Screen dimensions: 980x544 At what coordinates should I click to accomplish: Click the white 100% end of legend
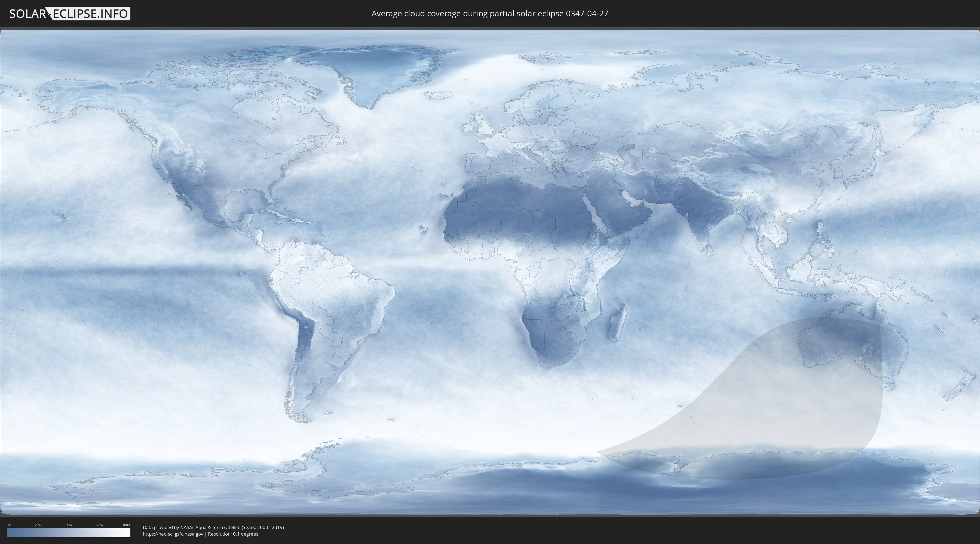click(x=127, y=533)
